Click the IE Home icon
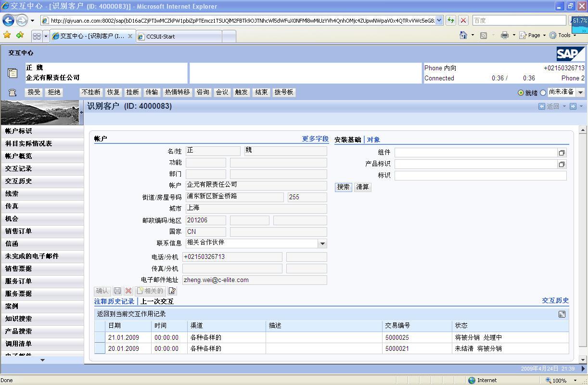Viewport: 588px width, 385px height. coord(463,35)
